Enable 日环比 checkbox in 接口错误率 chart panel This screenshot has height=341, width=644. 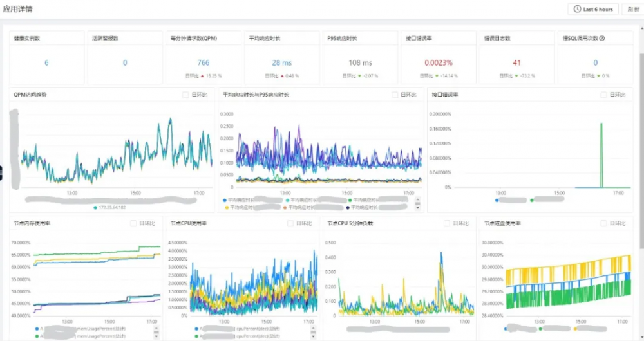[x=604, y=95]
